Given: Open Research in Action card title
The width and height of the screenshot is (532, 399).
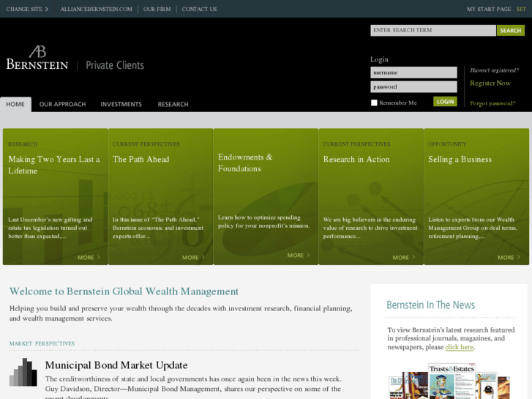Looking at the screenshot, I should [356, 160].
